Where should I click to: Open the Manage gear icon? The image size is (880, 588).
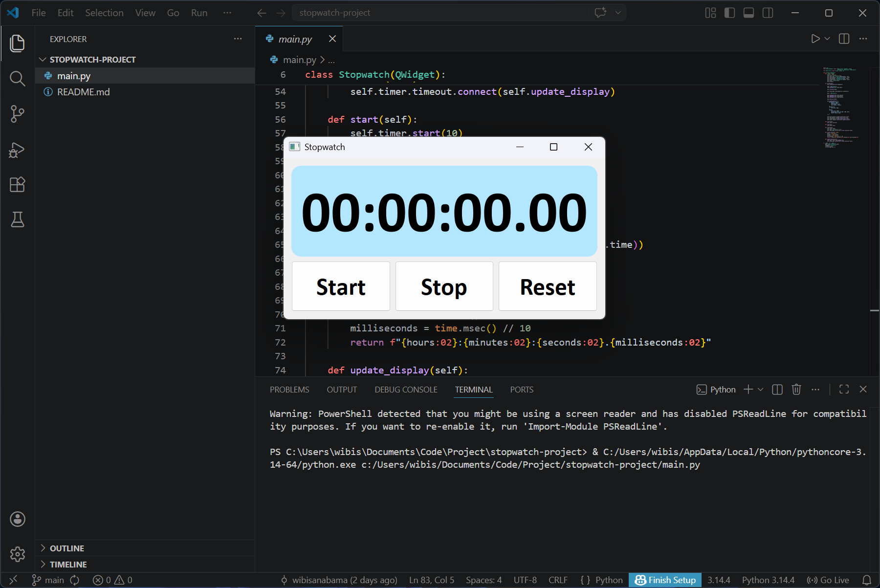(18, 554)
